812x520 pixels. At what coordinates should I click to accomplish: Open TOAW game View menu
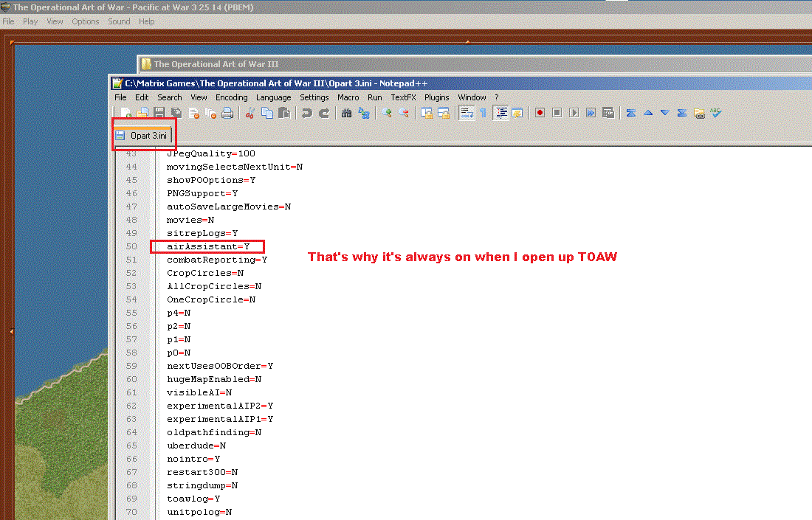point(55,21)
